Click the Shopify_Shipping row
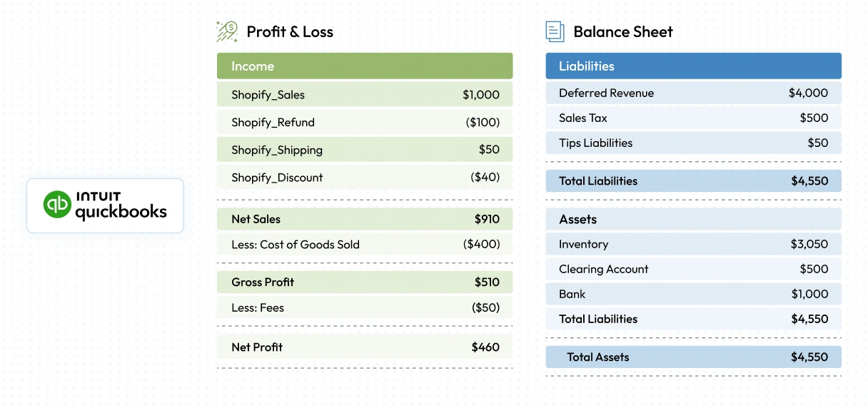Image resolution: width=868 pixels, height=408 pixels. click(x=364, y=150)
